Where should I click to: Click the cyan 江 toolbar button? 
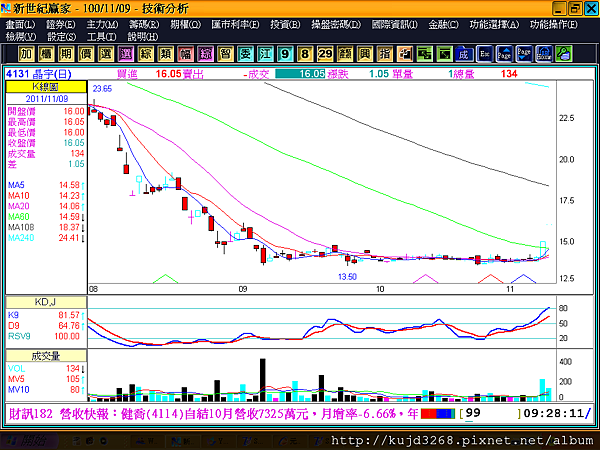click(x=265, y=54)
